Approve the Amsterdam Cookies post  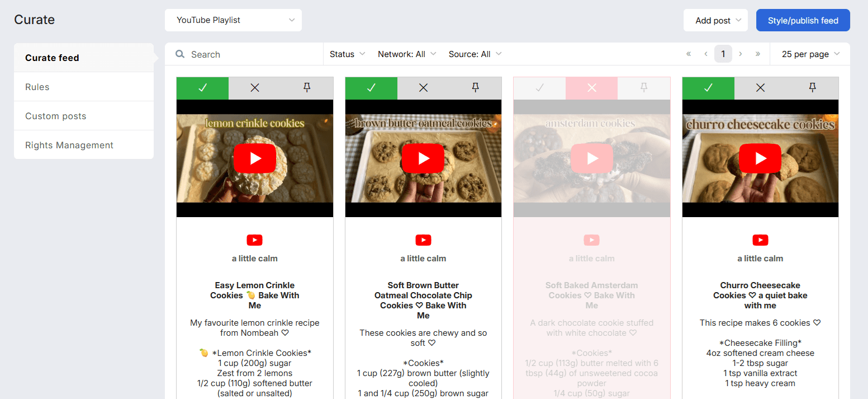tap(539, 88)
